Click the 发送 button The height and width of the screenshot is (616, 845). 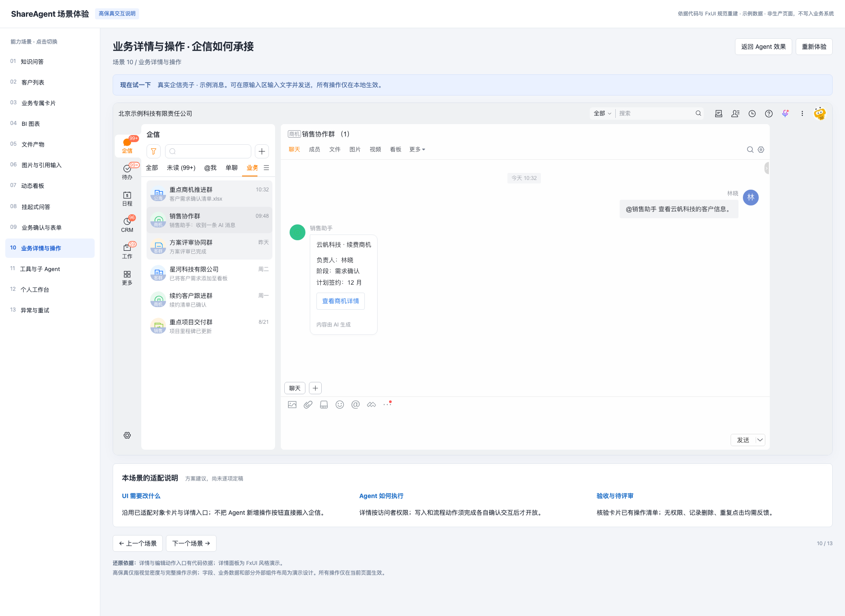(x=743, y=440)
